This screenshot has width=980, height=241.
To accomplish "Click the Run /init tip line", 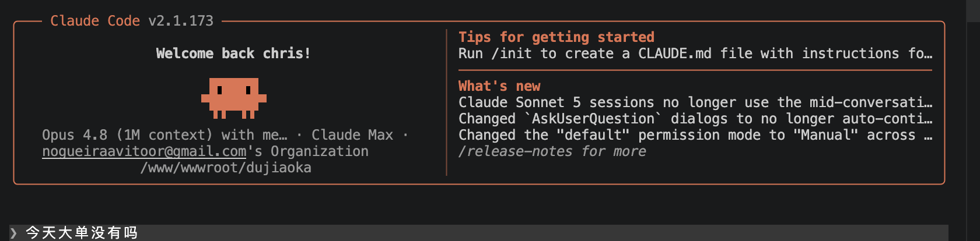I will click(695, 54).
